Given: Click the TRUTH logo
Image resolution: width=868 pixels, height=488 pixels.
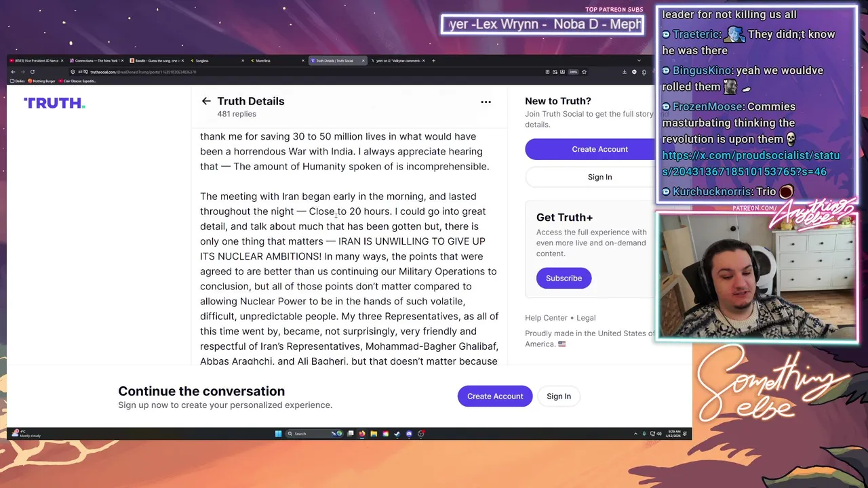Looking at the screenshot, I should point(54,103).
